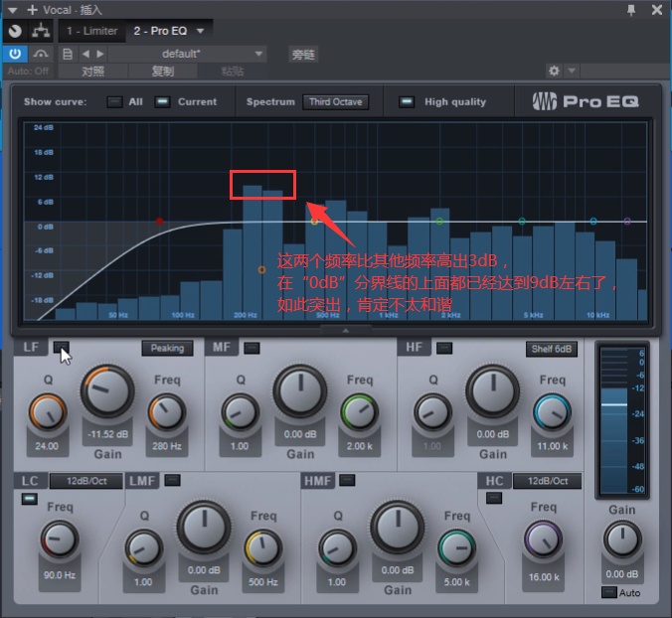
Task: Toggle the High quality option
Action: [x=407, y=102]
